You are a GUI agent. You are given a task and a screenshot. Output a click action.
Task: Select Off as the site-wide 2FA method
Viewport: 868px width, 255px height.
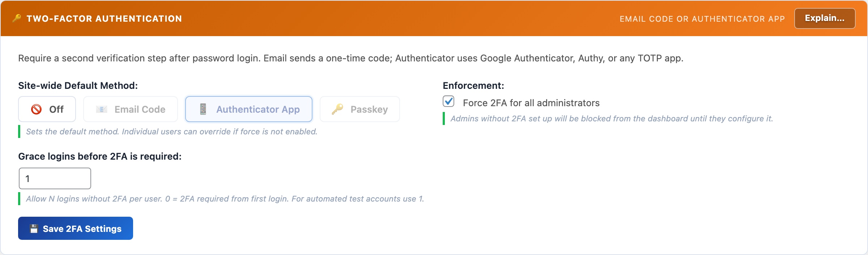(x=47, y=109)
